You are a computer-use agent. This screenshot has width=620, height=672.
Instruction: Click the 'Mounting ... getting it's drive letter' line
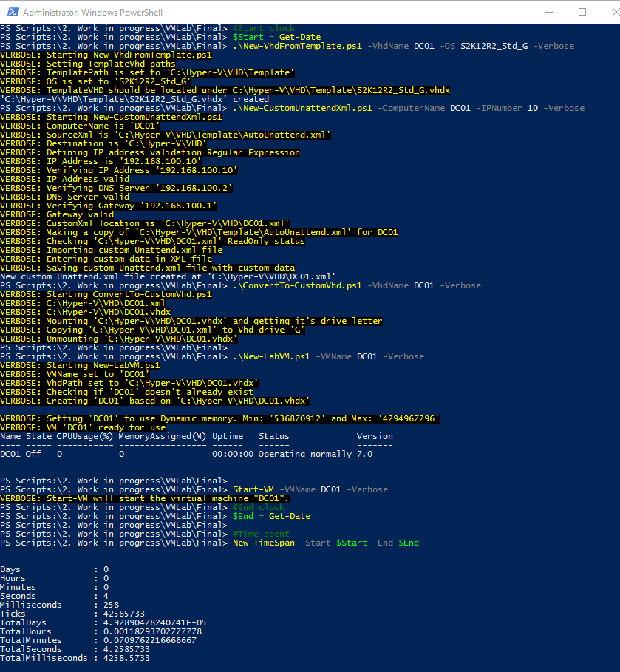click(x=191, y=321)
